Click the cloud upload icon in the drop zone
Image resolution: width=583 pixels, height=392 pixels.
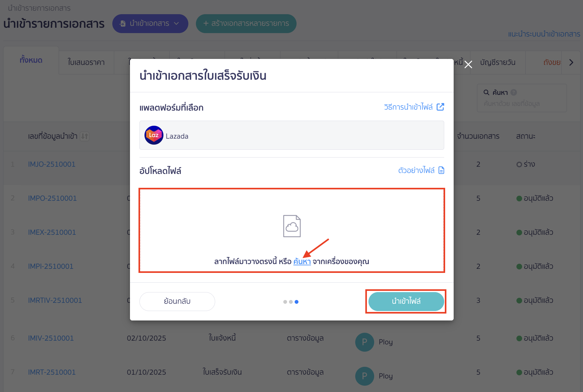[291, 226]
